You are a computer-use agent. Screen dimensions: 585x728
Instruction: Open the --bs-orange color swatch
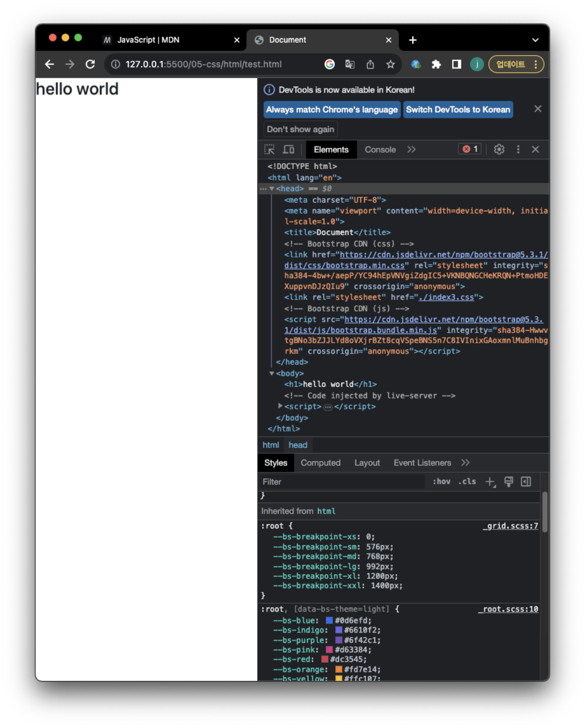(x=338, y=669)
